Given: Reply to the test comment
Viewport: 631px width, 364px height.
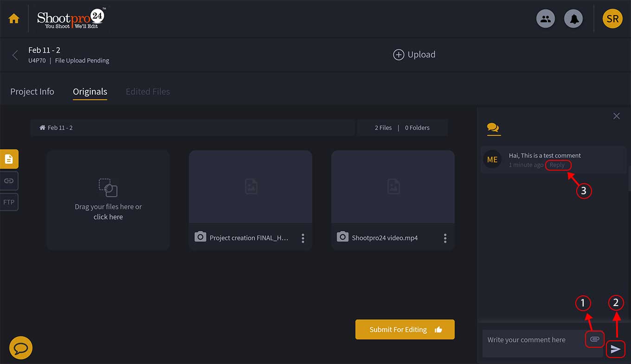Looking at the screenshot, I should [x=557, y=165].
